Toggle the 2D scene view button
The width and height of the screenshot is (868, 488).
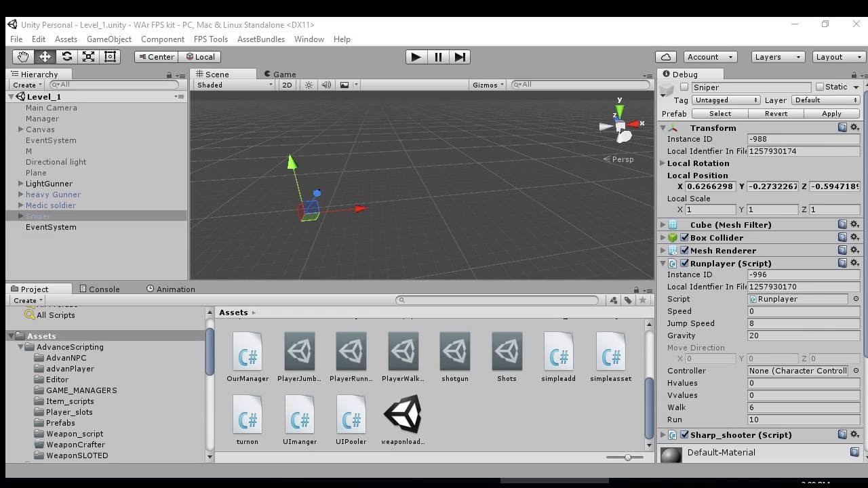pos(287,85)
